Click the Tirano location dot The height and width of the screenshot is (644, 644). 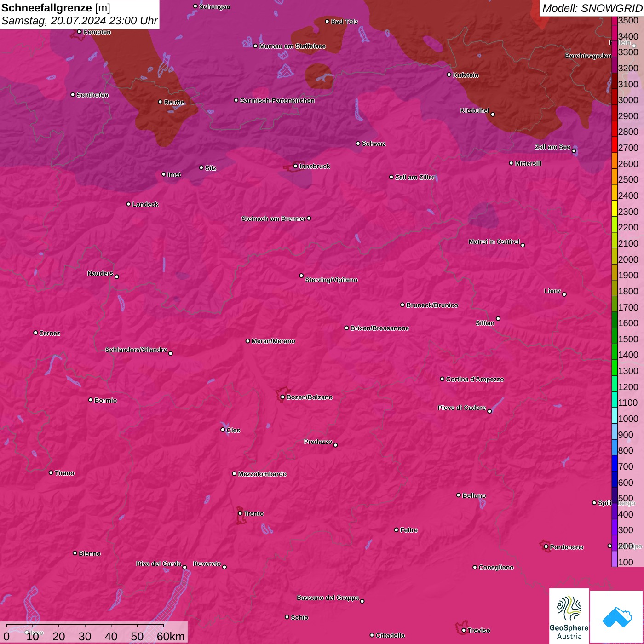coord(51,472)
